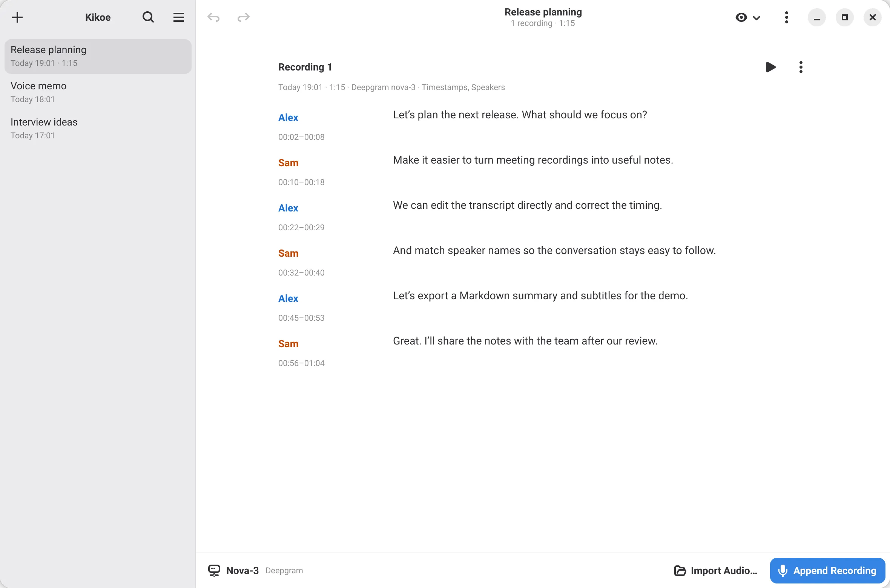Open search in the sidebar
The image size is (890, 588).
(148, 17)
